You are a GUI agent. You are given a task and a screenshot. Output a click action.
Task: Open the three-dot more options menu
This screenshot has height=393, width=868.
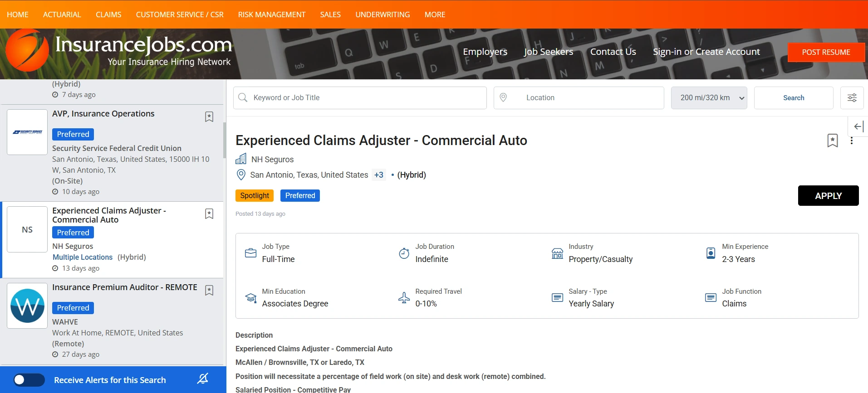click(x=852, y=141)
